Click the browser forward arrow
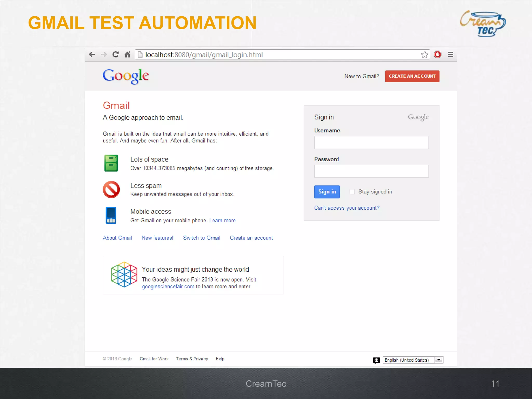 (104, 55)
